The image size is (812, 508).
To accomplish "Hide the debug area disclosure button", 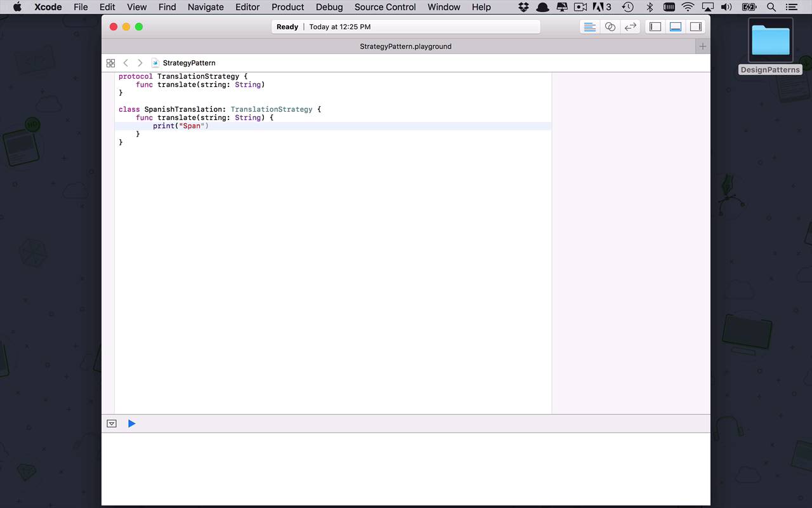I will 112,424.
